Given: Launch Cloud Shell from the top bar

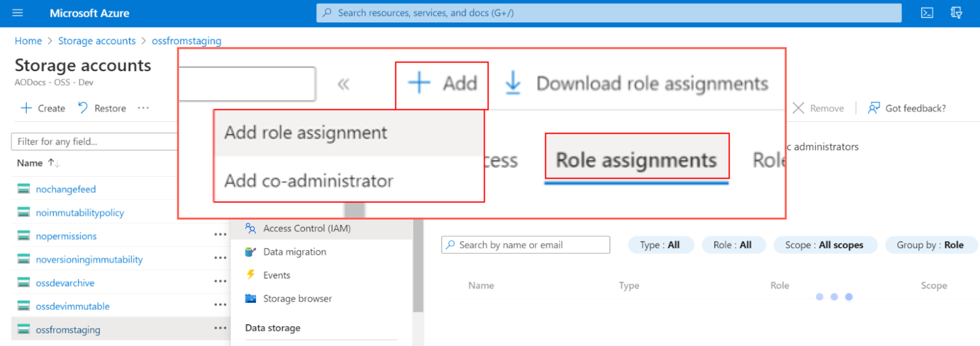Looking at the screenshot, I should tap(927, 12).
